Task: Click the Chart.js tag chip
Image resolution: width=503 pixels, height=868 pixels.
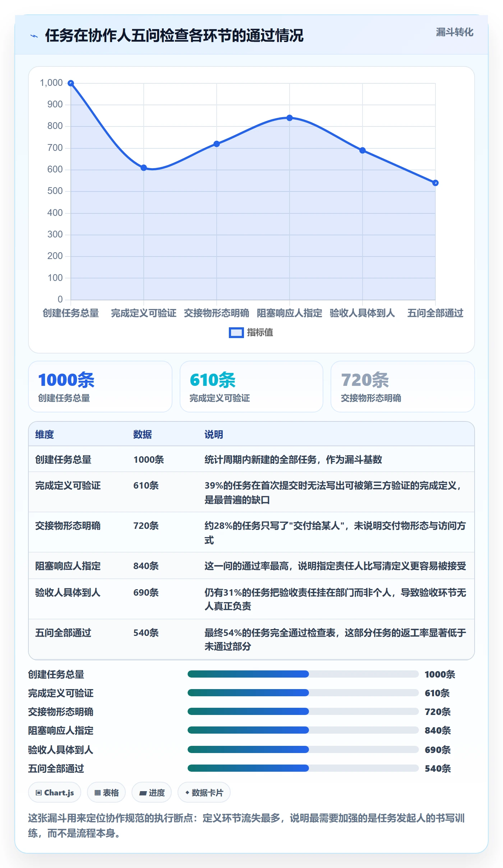Action: [55, 792]
